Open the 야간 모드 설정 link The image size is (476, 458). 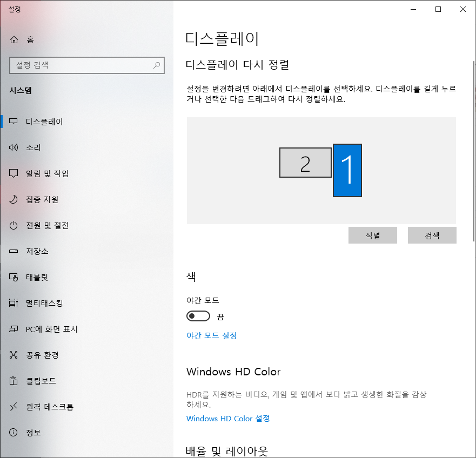[x=211, y=335]
